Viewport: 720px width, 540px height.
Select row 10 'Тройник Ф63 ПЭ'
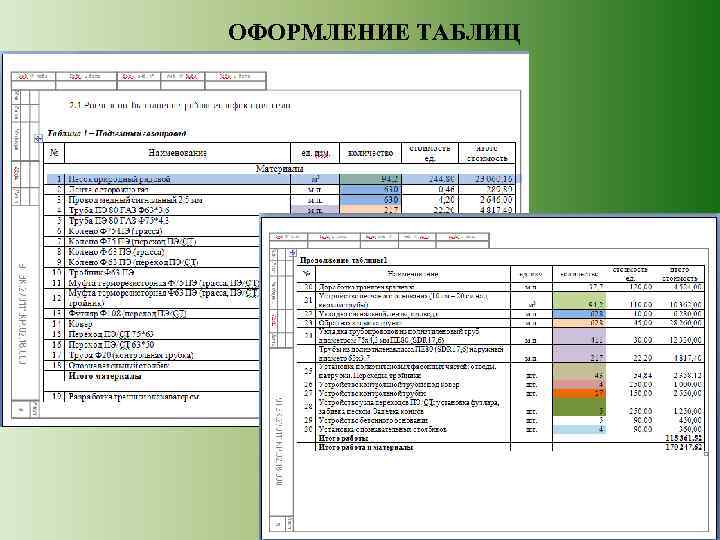click(x=152, y=272)
